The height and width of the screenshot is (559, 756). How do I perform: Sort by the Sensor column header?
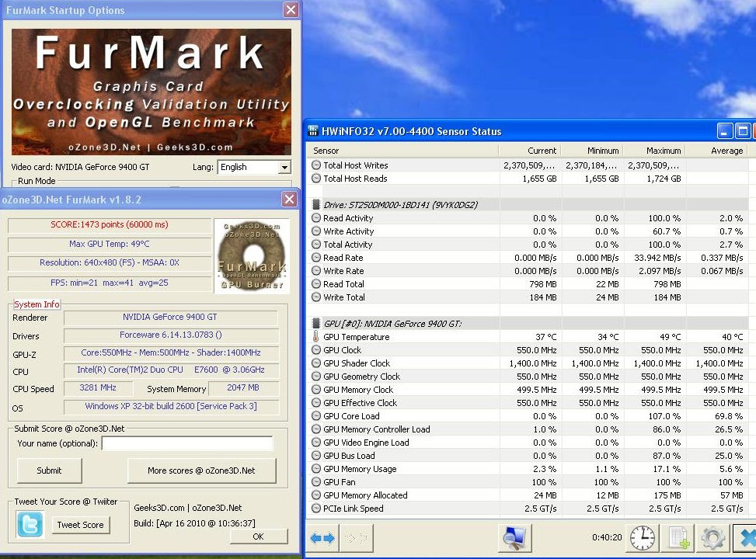coord(402,151)
